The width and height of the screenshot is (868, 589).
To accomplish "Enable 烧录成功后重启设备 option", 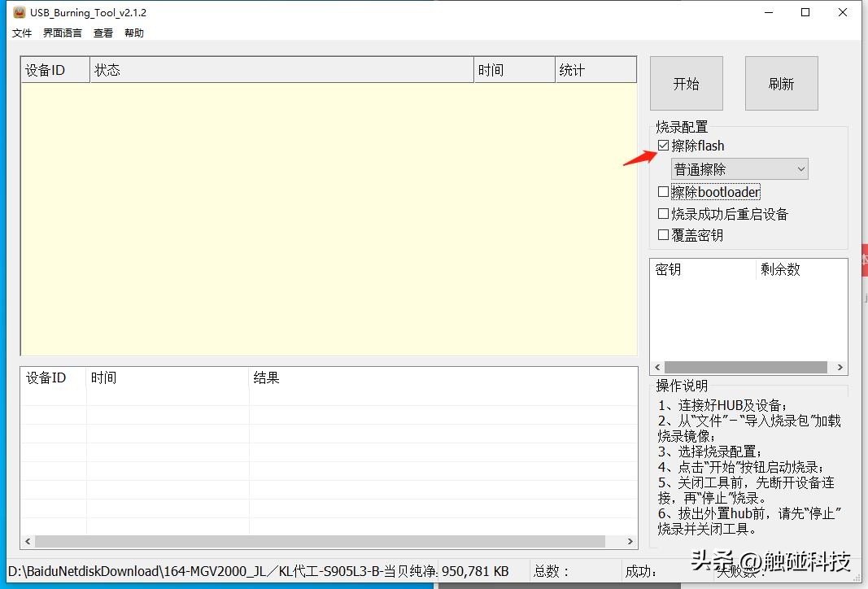I will point(664,213).
